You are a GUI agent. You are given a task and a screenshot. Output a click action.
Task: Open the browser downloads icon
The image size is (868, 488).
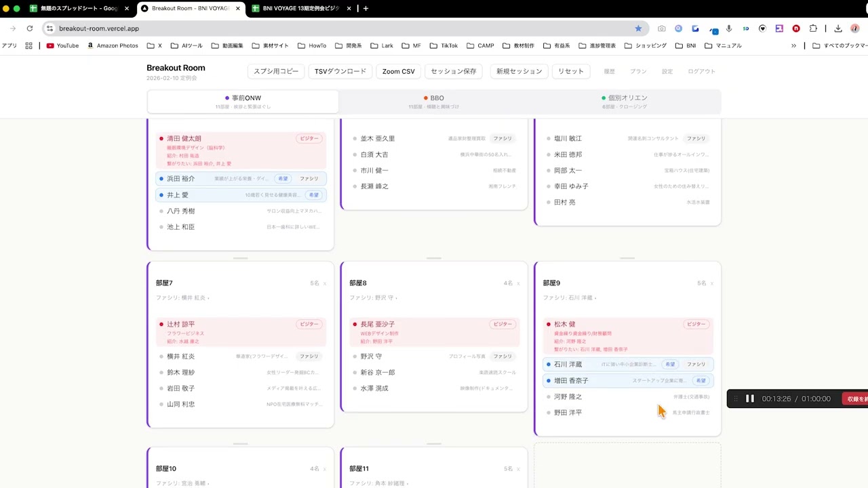[x=838, y=28]
